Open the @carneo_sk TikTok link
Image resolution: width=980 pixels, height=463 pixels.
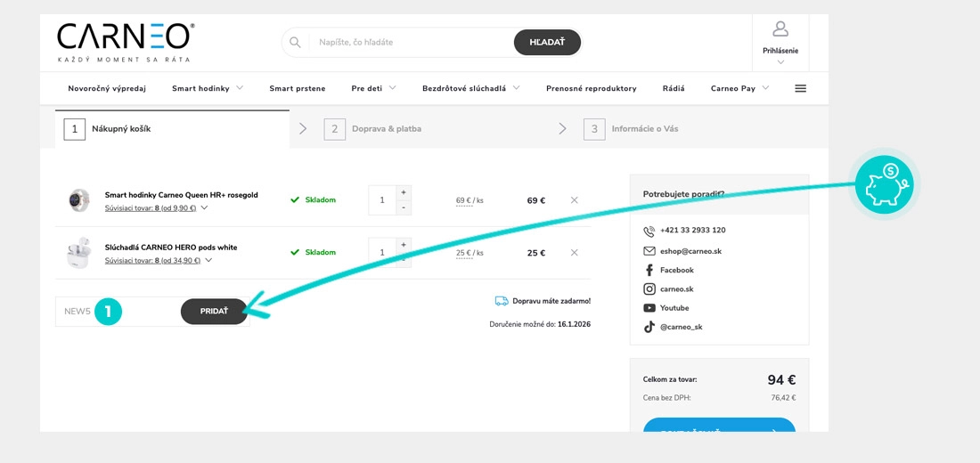[x=681, y=327]
